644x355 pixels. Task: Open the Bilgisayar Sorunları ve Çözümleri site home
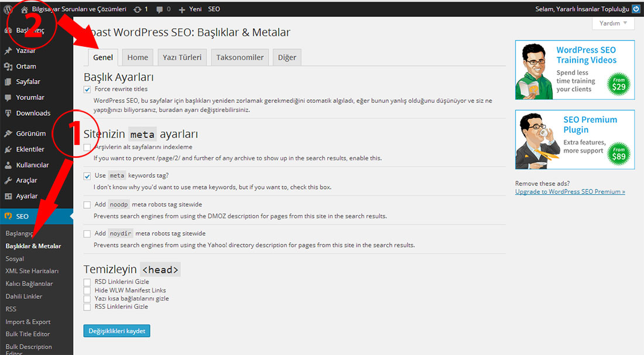pyautogui.click(x=74, y=9)
